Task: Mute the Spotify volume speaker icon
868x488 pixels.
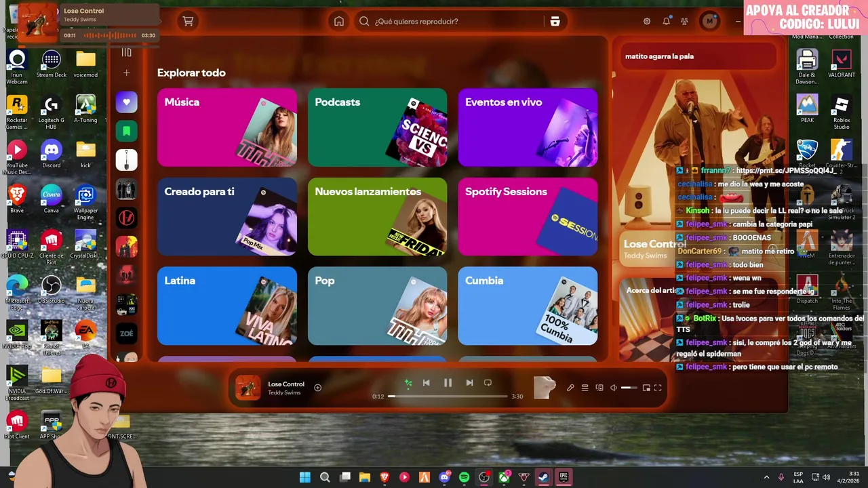Action: [614, 388]
